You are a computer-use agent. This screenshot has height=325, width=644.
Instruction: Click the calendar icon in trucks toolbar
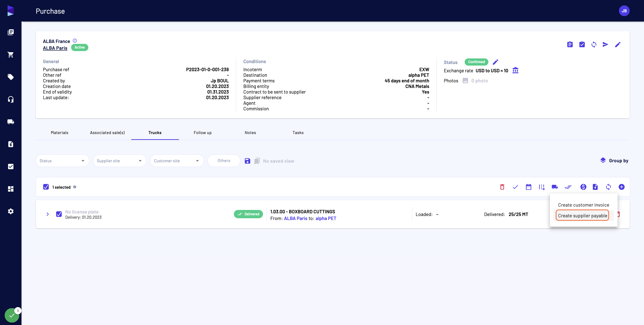pos(528,187)
